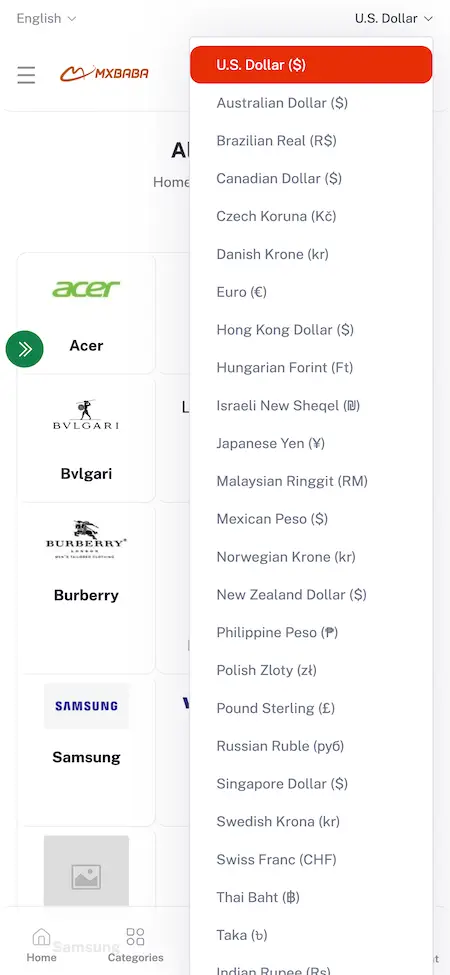
Task: Select the Samsung logo image
Action: [x=86, y=706]
